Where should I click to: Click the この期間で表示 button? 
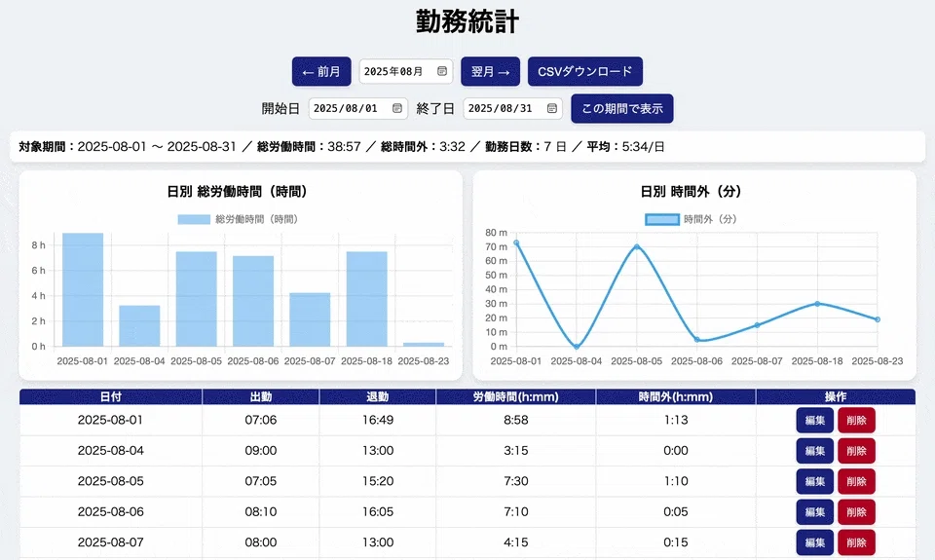click(622, 108)
